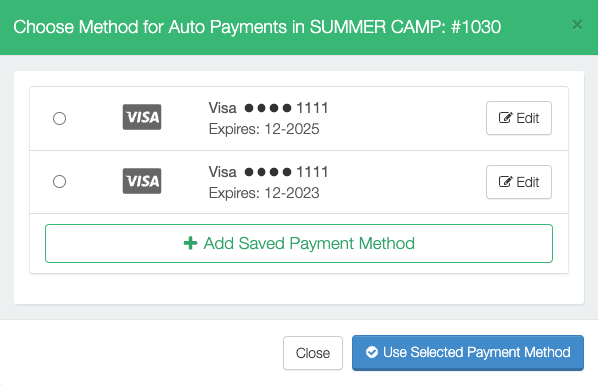
Task: Click the Visa logo for the 12-2025 card
Action: [x=142, y=117]
